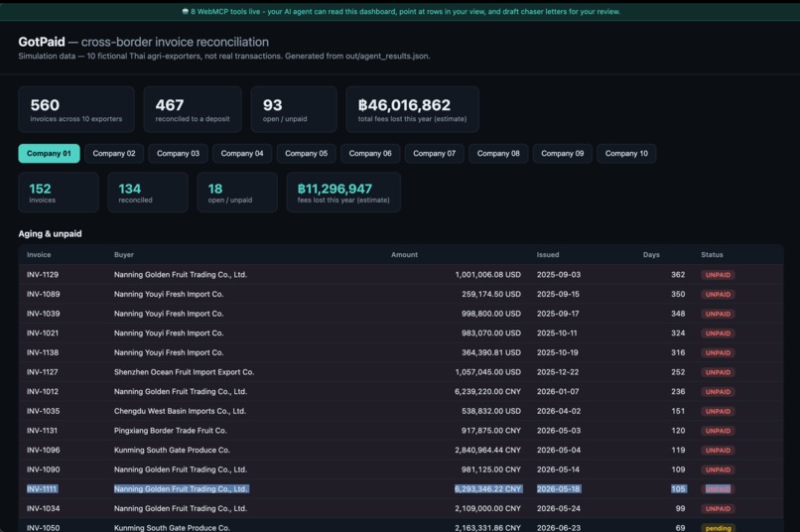The width and height of the screenshot is (800, 532).
Task: Click the printer icon in WebMCP banner
Action: click(x=186, y=11)
